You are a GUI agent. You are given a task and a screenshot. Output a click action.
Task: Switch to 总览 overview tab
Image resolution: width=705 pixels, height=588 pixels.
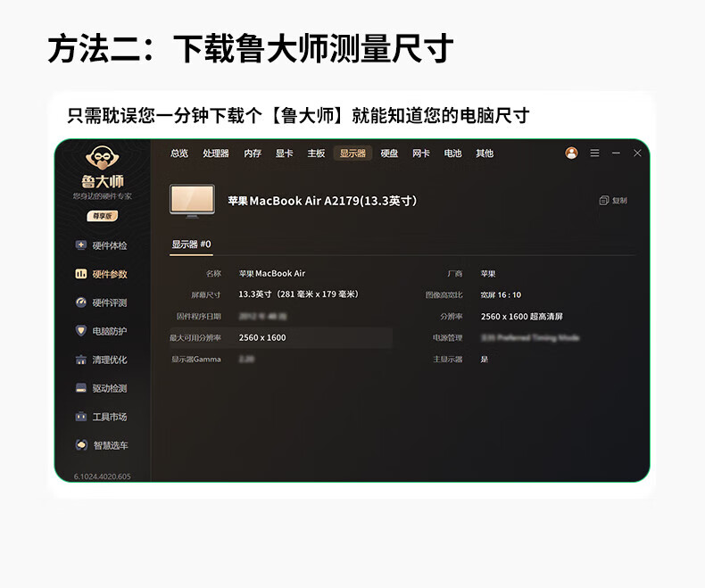[x=179, y=153]
